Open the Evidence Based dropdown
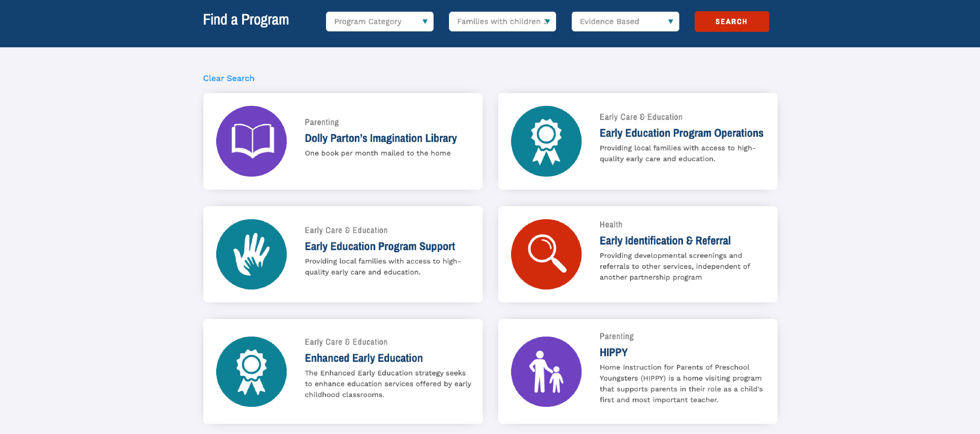The image size is (980, 434). coord(625,22)
